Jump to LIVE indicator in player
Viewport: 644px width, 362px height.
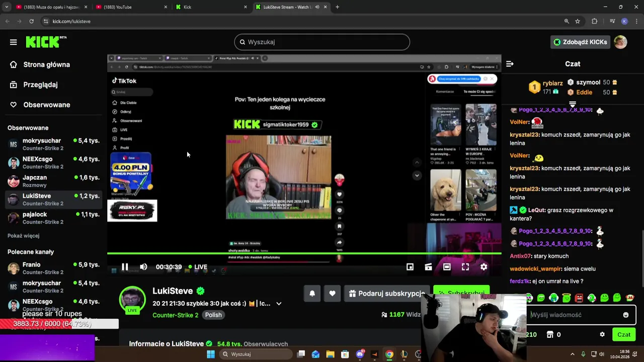(x=197, y=267)
